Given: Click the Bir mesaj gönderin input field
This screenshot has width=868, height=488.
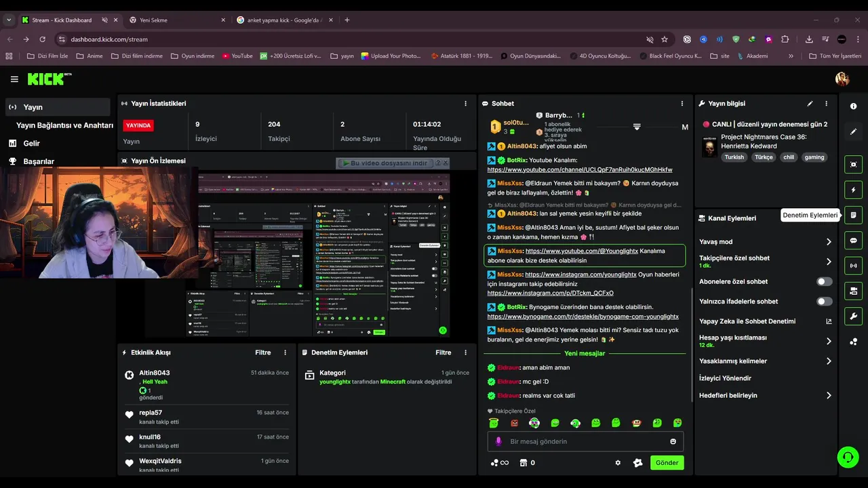Looking at the screenshot, I should coord(585,441).
